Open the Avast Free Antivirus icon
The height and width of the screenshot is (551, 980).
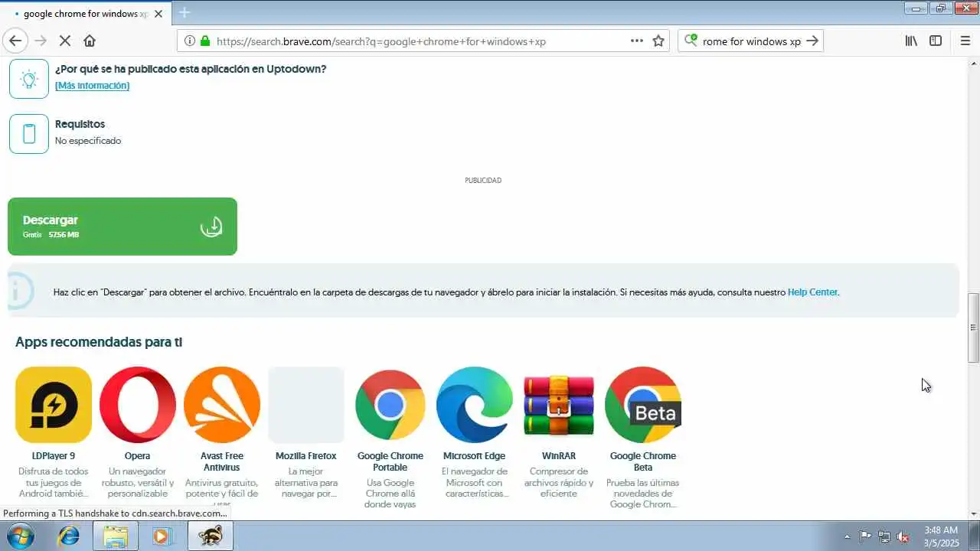pyautogui.click(x=222, y=405)
